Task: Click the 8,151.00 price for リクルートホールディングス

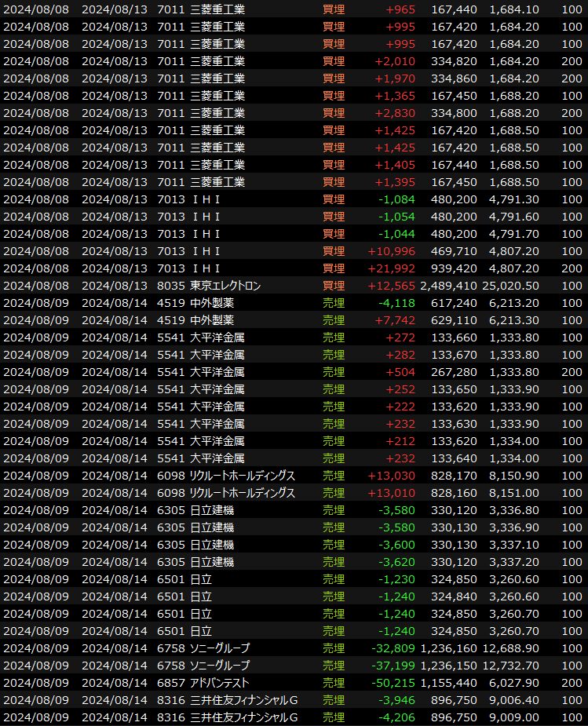Action: 514,493
